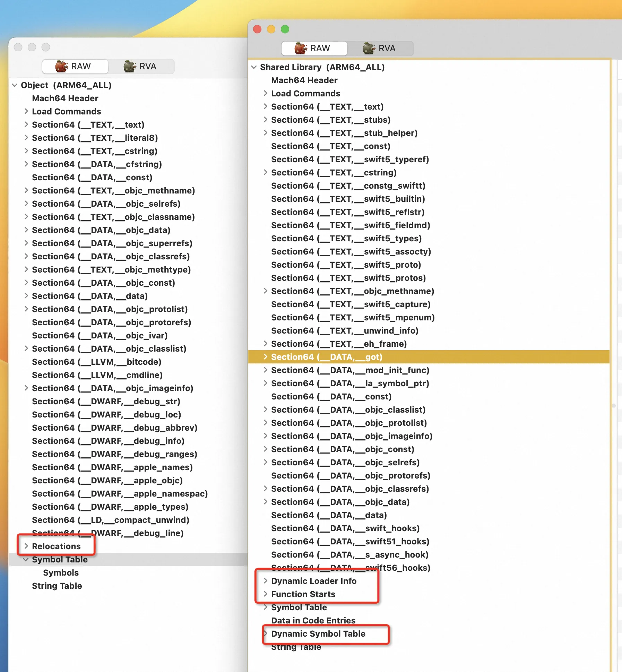Expand Dynamic Symbol Table
The width and height of the screenshot is (622, 672).
point(265,634)
